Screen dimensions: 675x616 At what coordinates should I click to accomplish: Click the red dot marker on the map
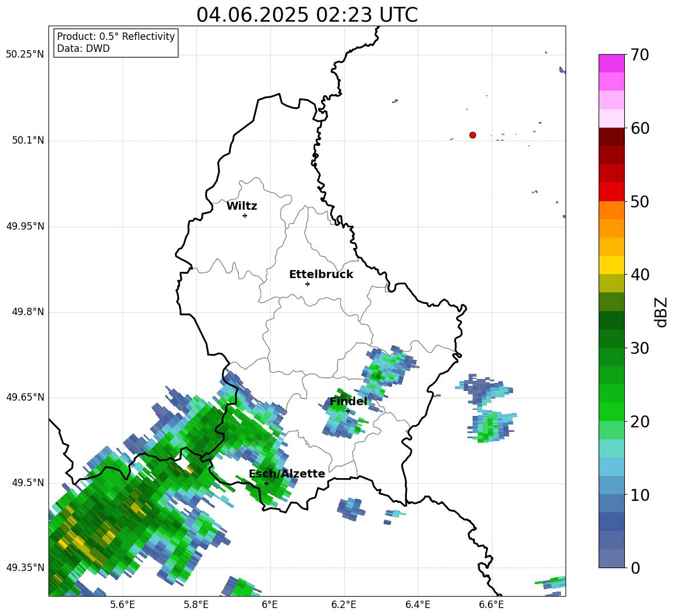click(473, 135)
